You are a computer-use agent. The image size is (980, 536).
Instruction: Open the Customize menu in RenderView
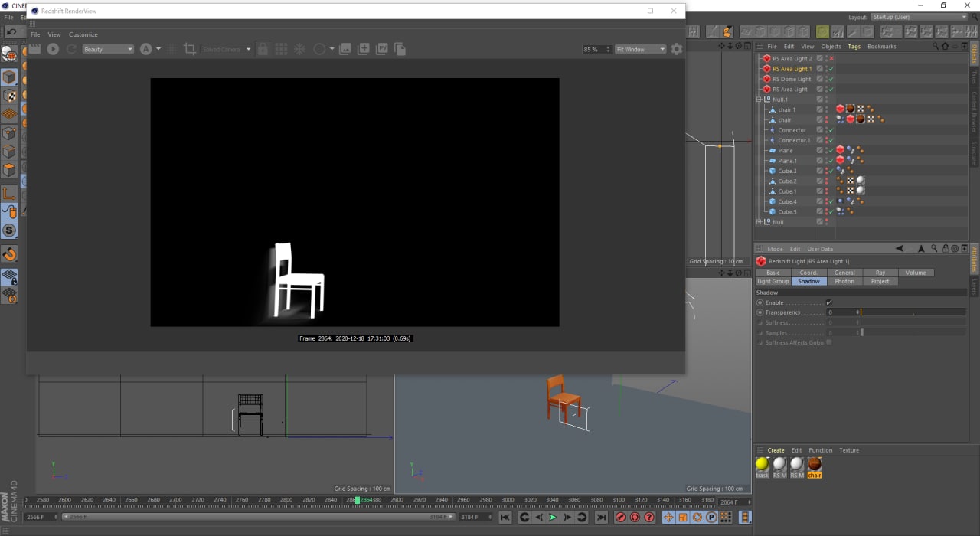pyautogui.click(x=83, y=34)
